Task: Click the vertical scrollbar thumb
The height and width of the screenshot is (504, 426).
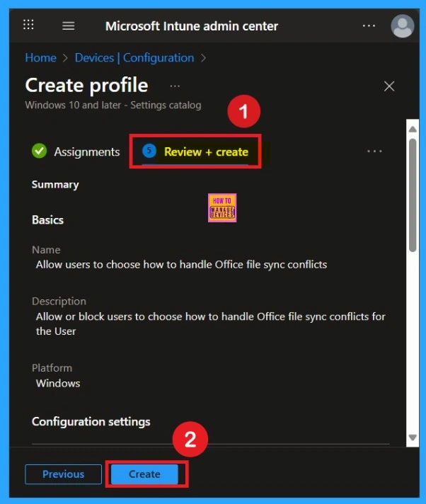Action: [x=413, y=195]
